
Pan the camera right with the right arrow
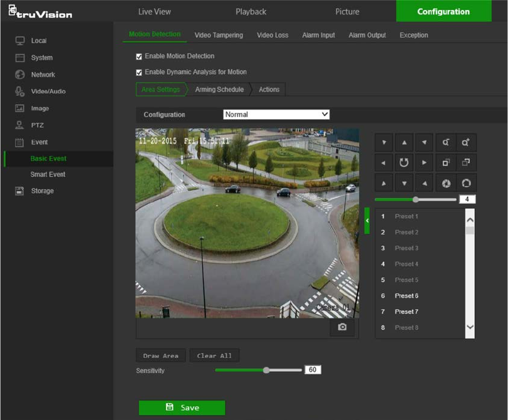425,163
